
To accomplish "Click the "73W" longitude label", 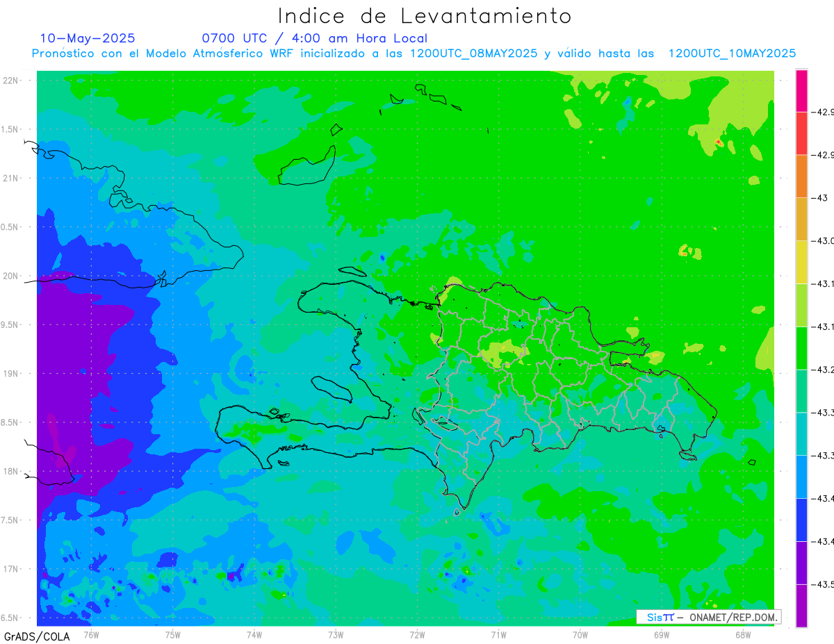I will pyautogui.click(x=336, y=634).
